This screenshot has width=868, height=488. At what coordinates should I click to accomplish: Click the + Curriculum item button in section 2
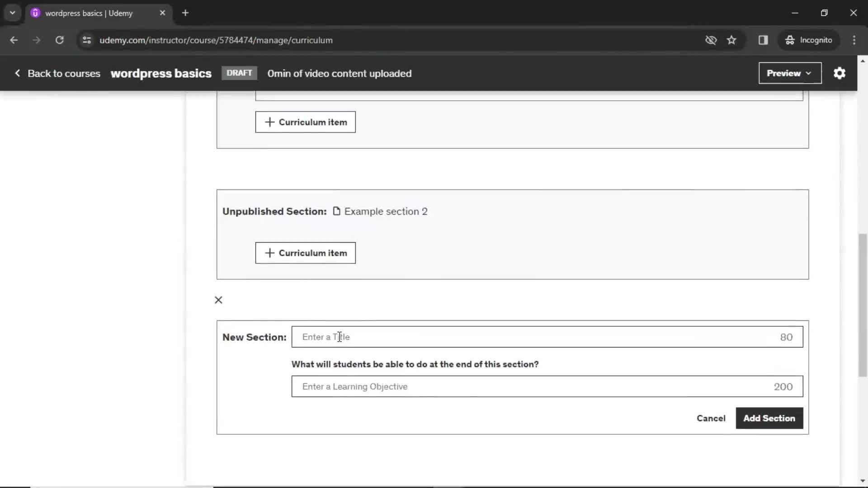[x=305, y=253]
